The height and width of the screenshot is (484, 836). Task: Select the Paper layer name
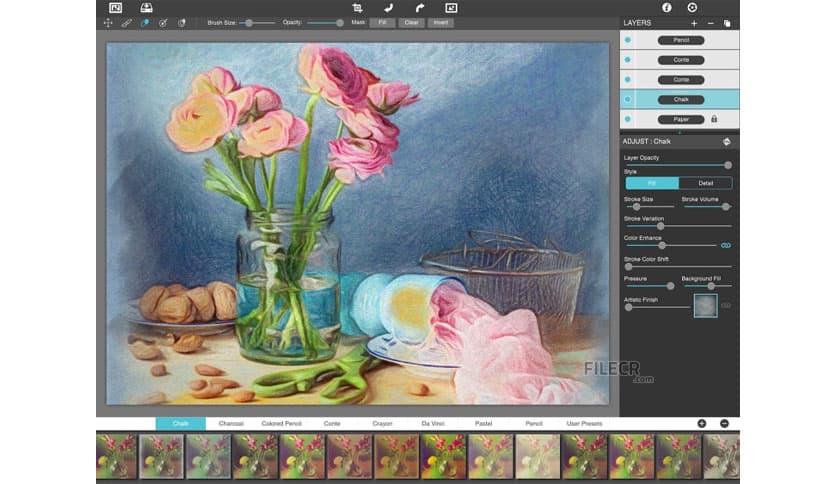(x=681, y=119)
